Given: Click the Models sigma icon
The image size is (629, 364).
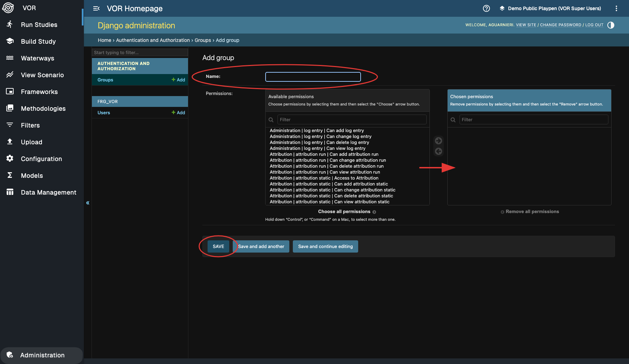Looking at the screenshot, I should [x=10, y=175].
